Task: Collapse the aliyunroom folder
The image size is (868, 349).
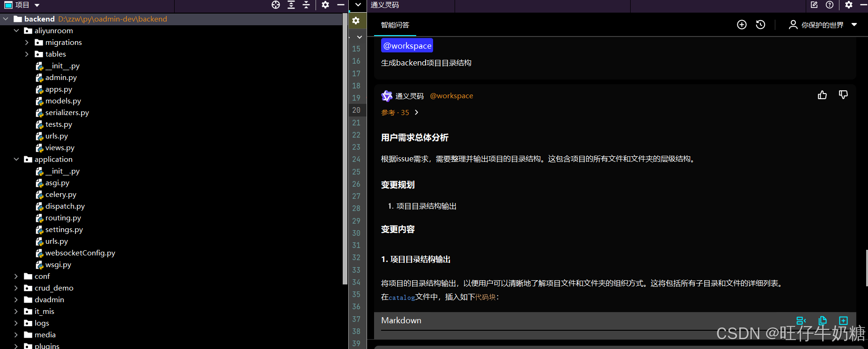Action: coord(16,30)
